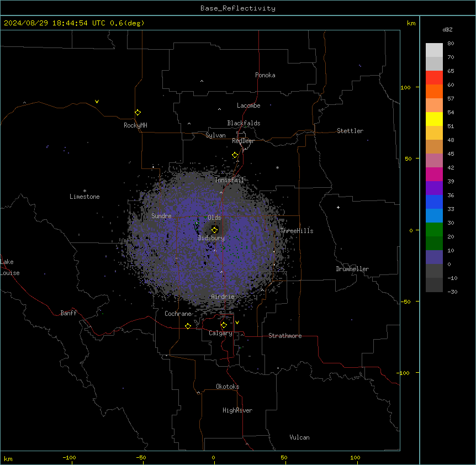Click the km unit label at bottom left
This screenshot has width=476, height=465.
coord(8,458)
